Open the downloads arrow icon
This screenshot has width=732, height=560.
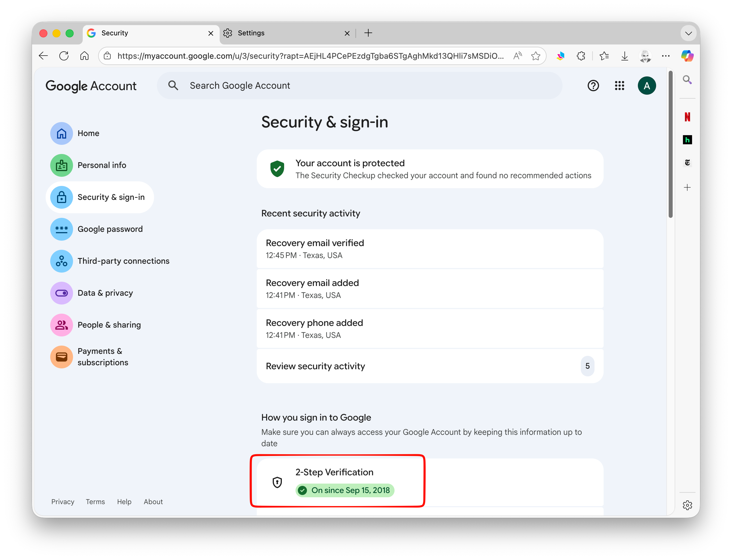625,56
